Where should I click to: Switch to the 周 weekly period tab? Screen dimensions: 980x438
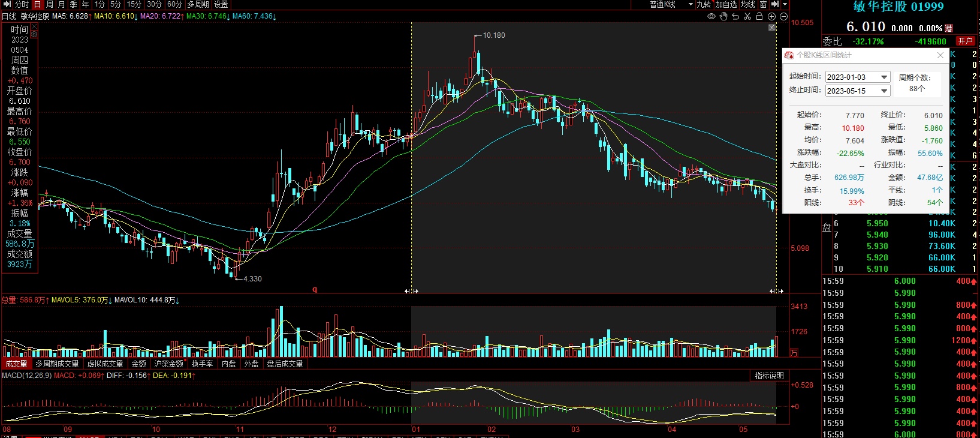tap(50, 4)
